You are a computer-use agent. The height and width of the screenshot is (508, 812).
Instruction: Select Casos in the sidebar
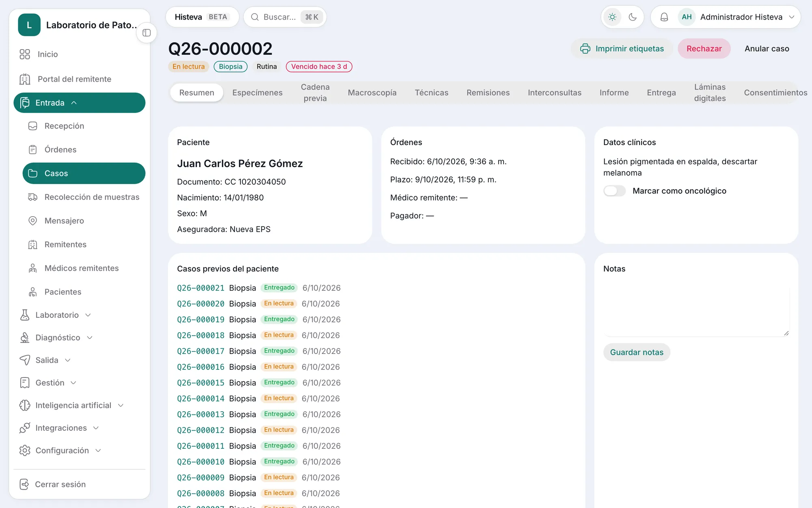coord(84,174)
